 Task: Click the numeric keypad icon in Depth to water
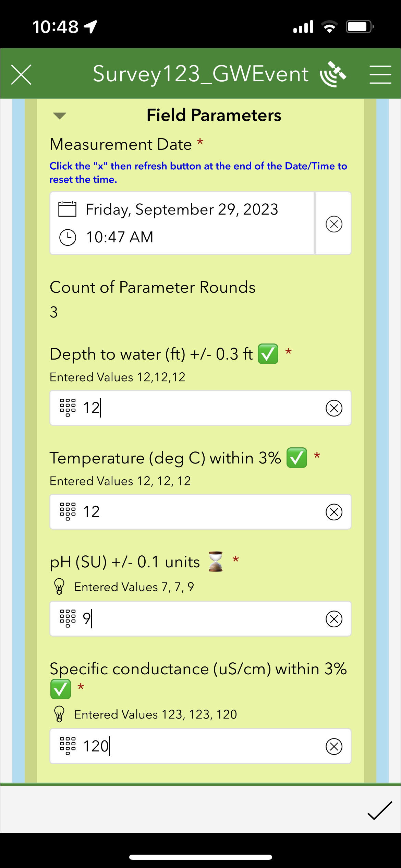coord(67,408)
